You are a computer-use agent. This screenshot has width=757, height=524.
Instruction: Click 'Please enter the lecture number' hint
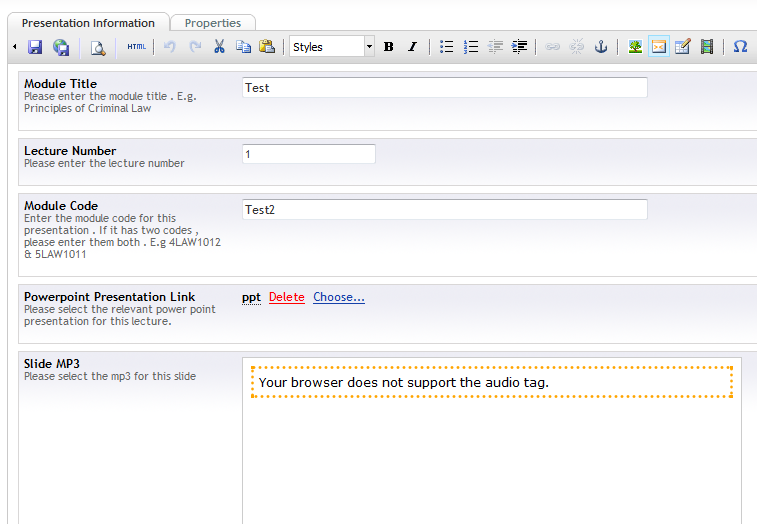pyautogui.click(x=104, y=163)
